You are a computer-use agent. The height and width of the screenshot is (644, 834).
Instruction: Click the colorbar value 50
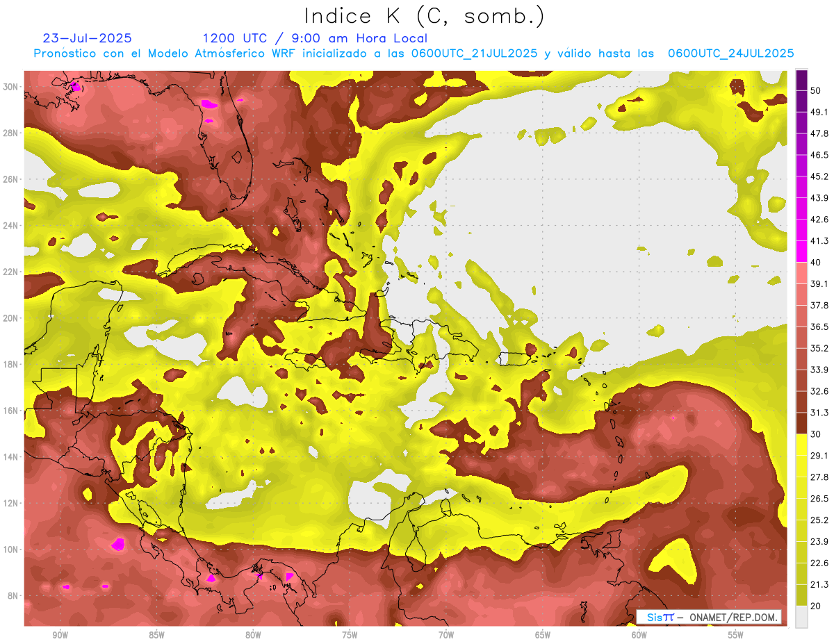click(x=816, y=90)
